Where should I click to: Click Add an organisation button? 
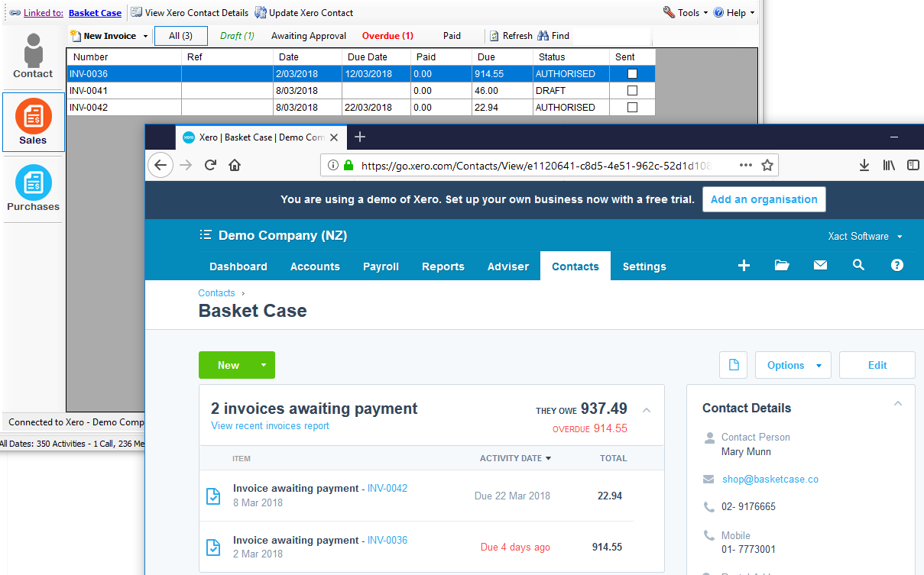coord(764,199)
